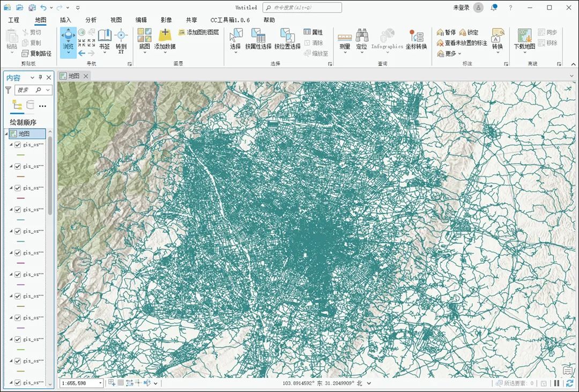579x392 pixels.
Task: Click the 转到XY tool
Action: (x=121, y=41)
